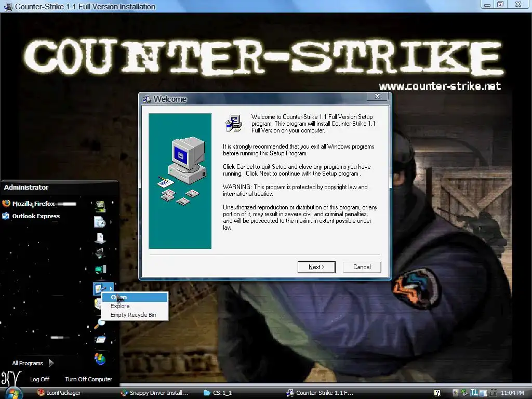Image resolution: width=532 pixels, height=399 pixels.
Task: Switch to IconPackager on the taskbar
Action: tap(59, 393)
